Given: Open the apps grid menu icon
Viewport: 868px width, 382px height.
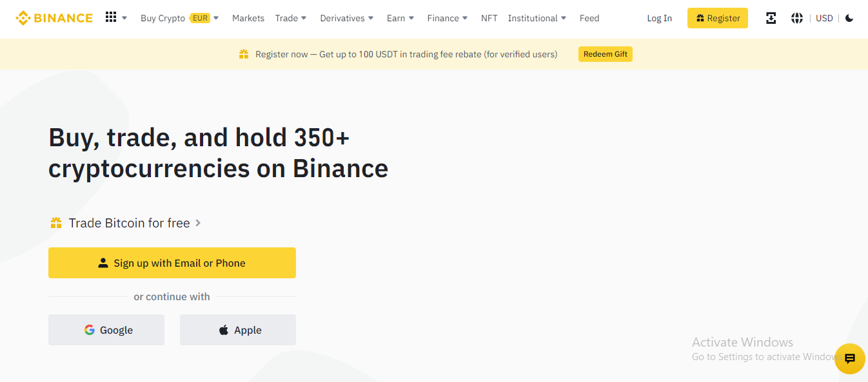Looking at the screenshot, I should (111, 17).
